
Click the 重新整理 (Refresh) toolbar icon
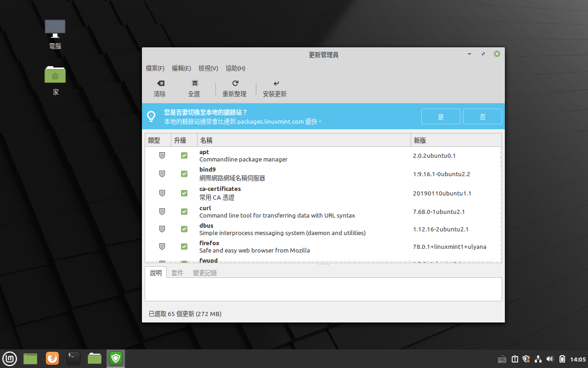coord(235,83)
